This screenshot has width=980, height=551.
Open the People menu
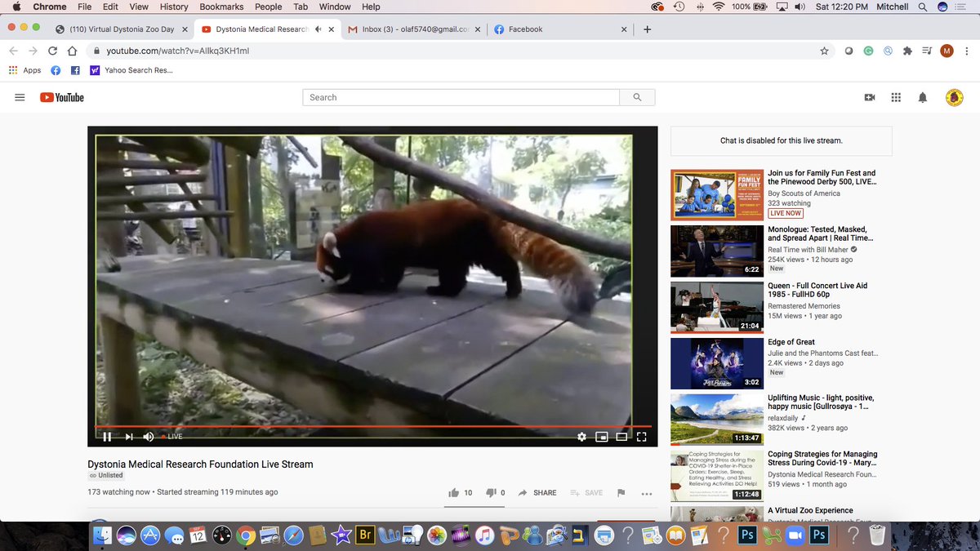pos(268,7)
